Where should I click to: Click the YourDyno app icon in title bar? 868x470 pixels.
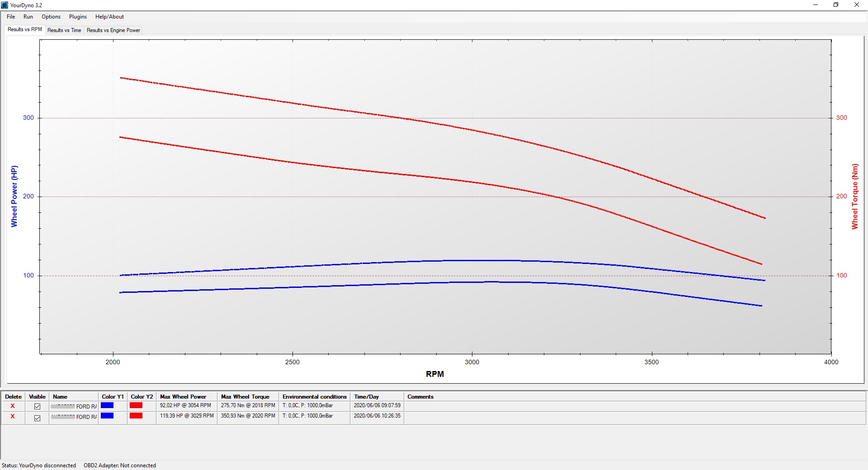[5, 5]
